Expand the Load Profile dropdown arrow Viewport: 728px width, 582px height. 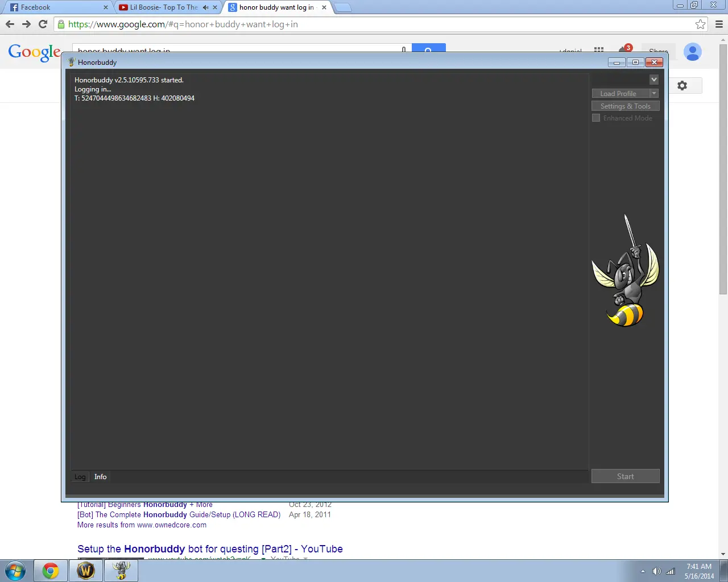click(654, 93)
